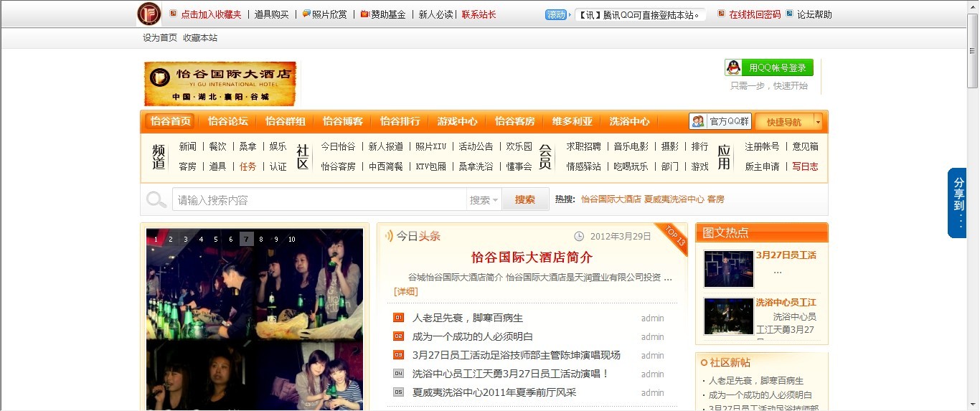Image resolution: width=980 pixels, height=411 pixels.
Task: Focus the 请输入搜索内容 search field
Action: [319, 200]
